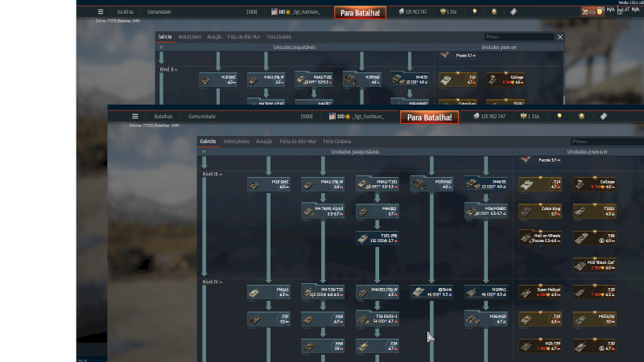Select the T1E1 (90) tank card
The image size is (644, 362).
(x=377, y=238)
